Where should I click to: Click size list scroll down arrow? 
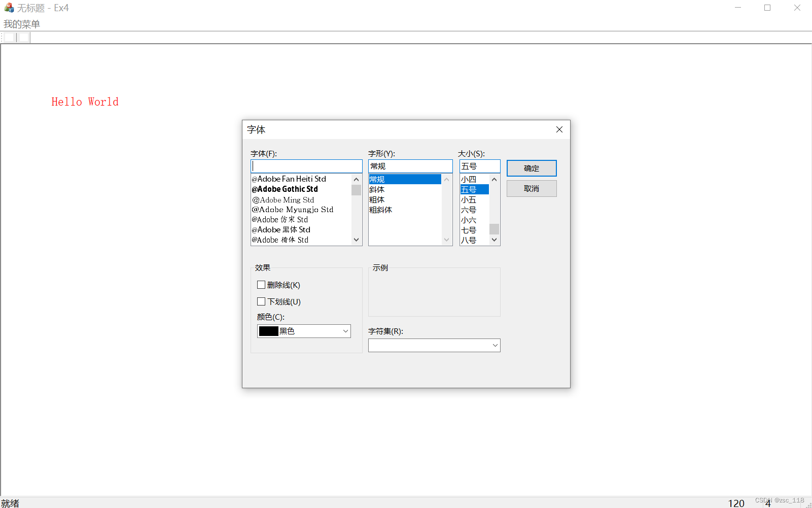pyautogui.click(x=494, y=240)
